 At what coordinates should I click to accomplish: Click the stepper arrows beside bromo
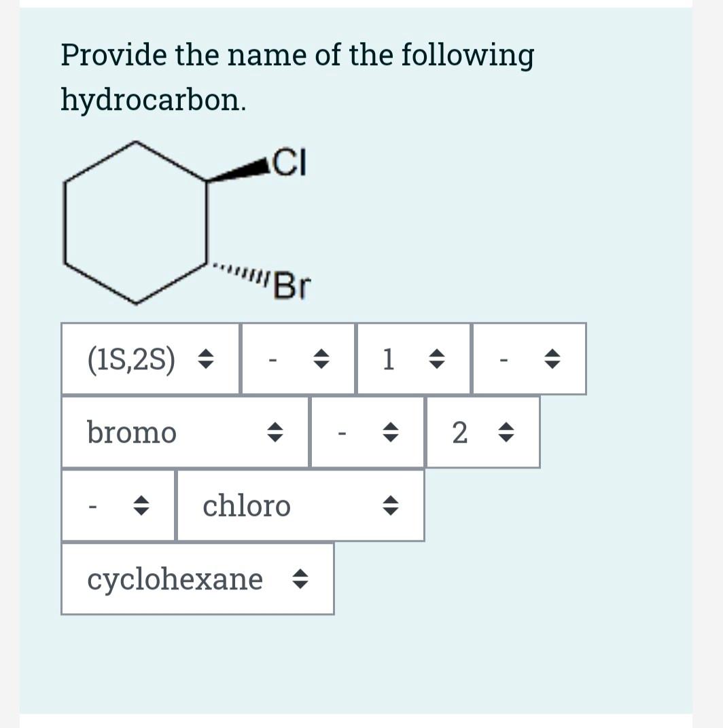pos(275,433)
